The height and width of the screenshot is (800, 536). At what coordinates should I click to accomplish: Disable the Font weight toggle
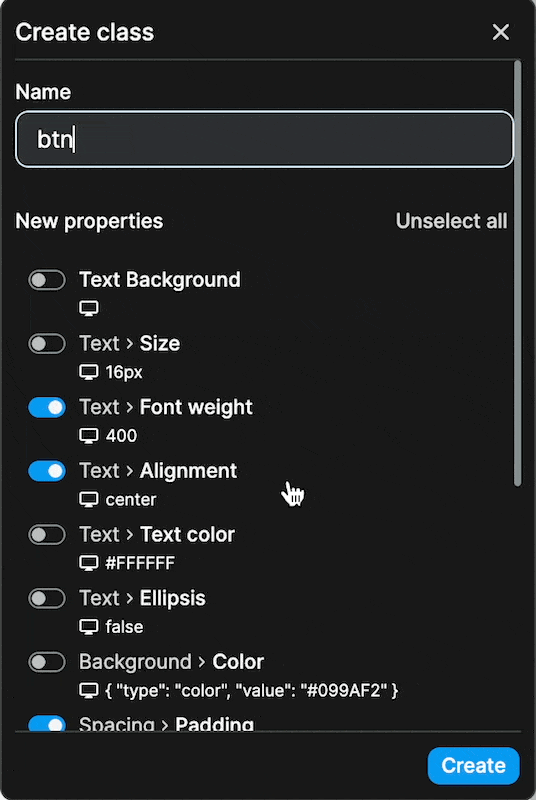47,408
